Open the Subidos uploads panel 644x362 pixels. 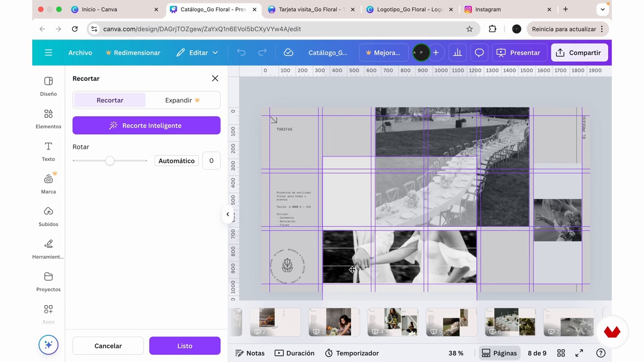(x=48, y=217)
